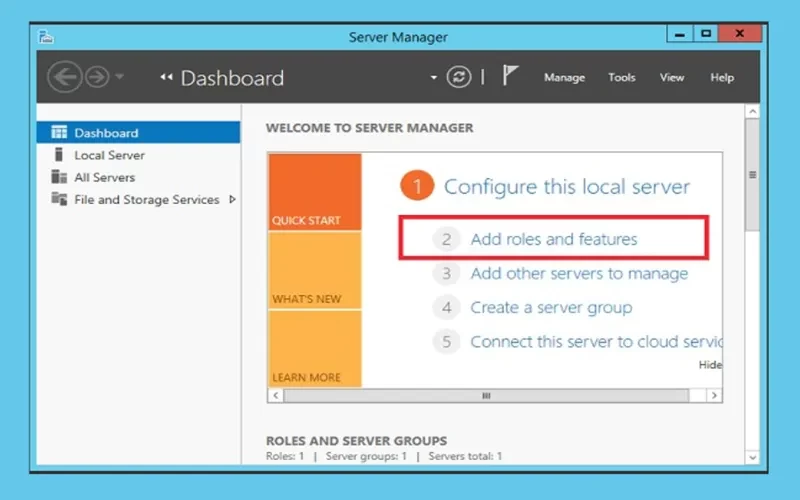Open the Manage menu

click(564, 78)
